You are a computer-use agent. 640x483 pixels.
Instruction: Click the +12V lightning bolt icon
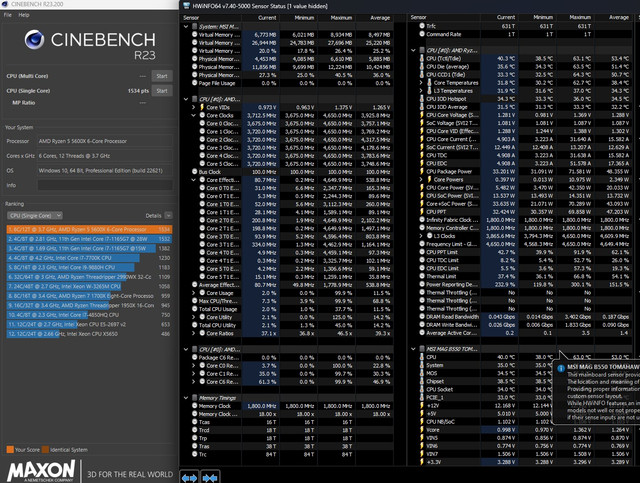pos(422,405)
